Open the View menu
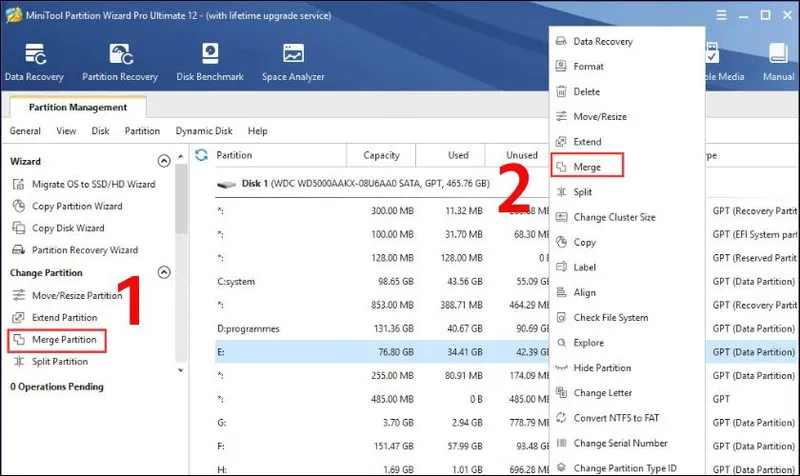Viewport: 800px width, 476px height. 66,131
